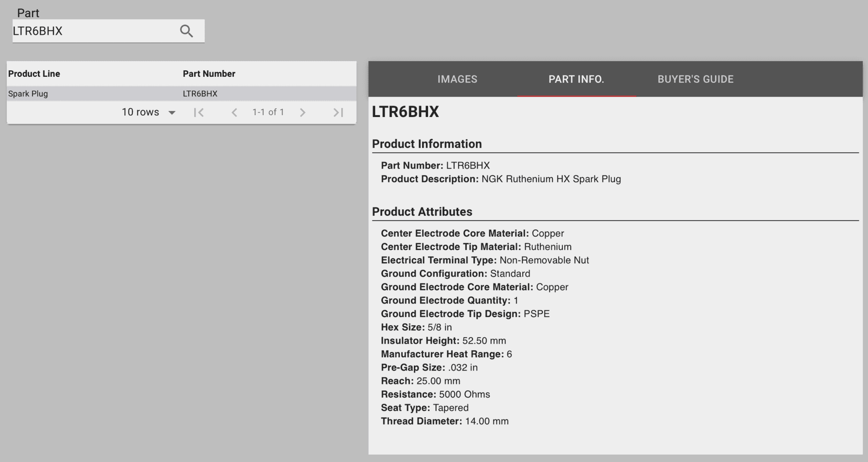
Task: Click Ground Electrode Core Material: Copper
Action: [x=475, y=287]
